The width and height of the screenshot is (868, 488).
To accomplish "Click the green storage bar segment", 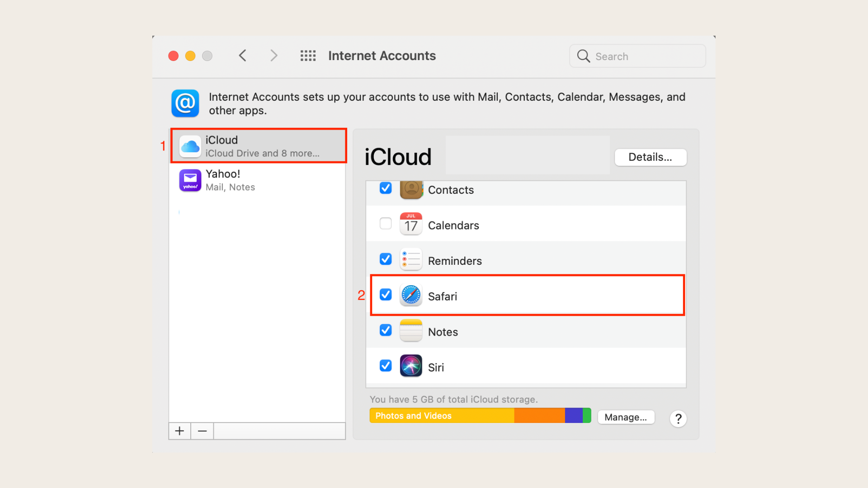I will 587,416.
